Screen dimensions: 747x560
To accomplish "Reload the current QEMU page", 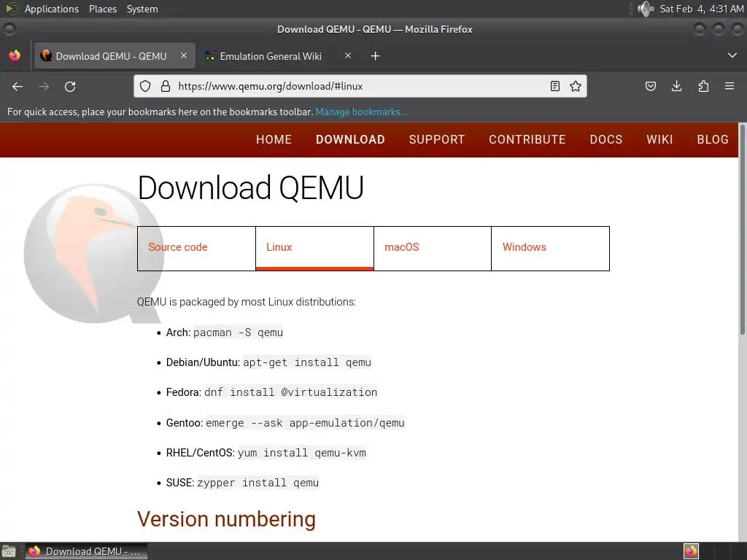I will point(70,86).
